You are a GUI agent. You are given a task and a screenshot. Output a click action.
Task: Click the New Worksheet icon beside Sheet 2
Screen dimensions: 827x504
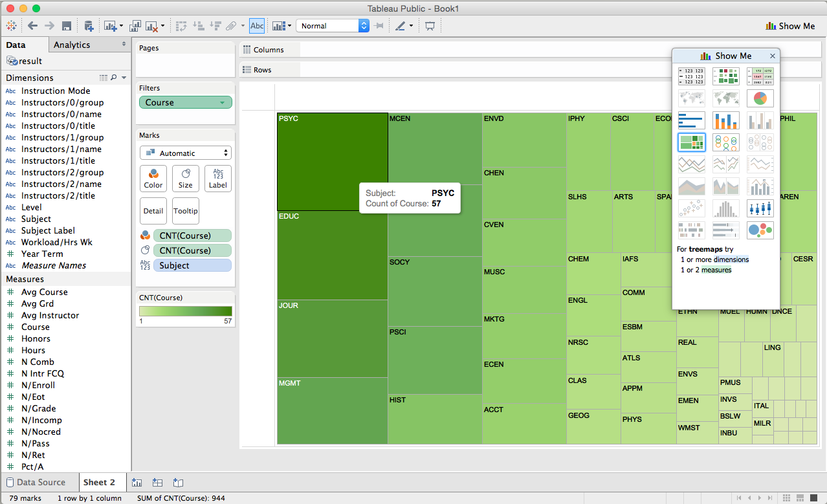click(x=137, y=483)
